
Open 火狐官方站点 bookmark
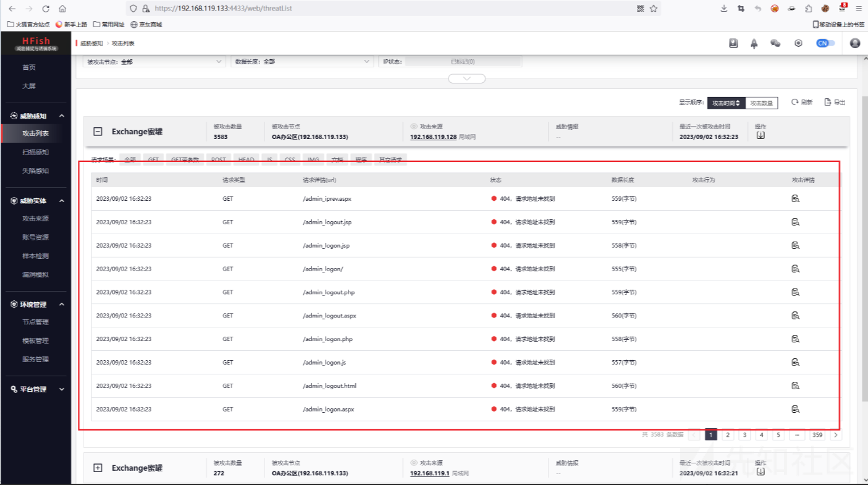pos(28,25)
